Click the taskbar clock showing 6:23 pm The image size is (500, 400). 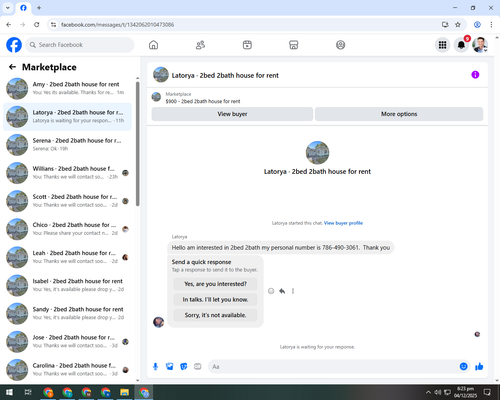(x=465, y=392)
